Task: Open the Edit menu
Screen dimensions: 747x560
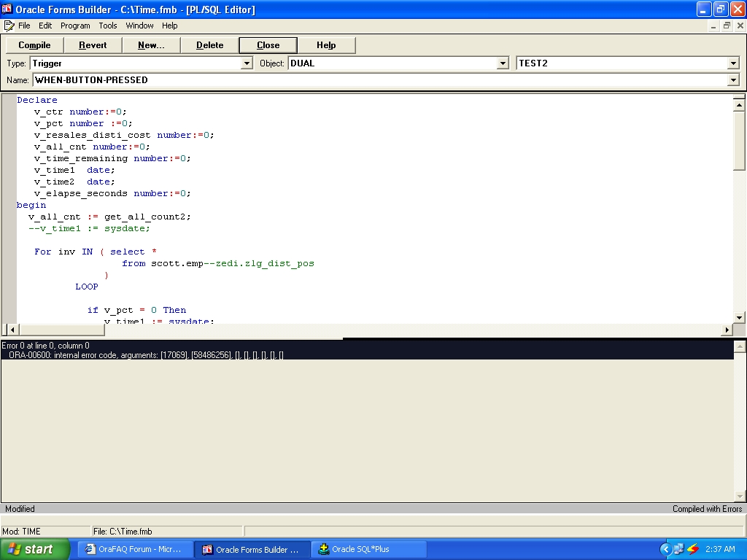Action: [45, 26]
